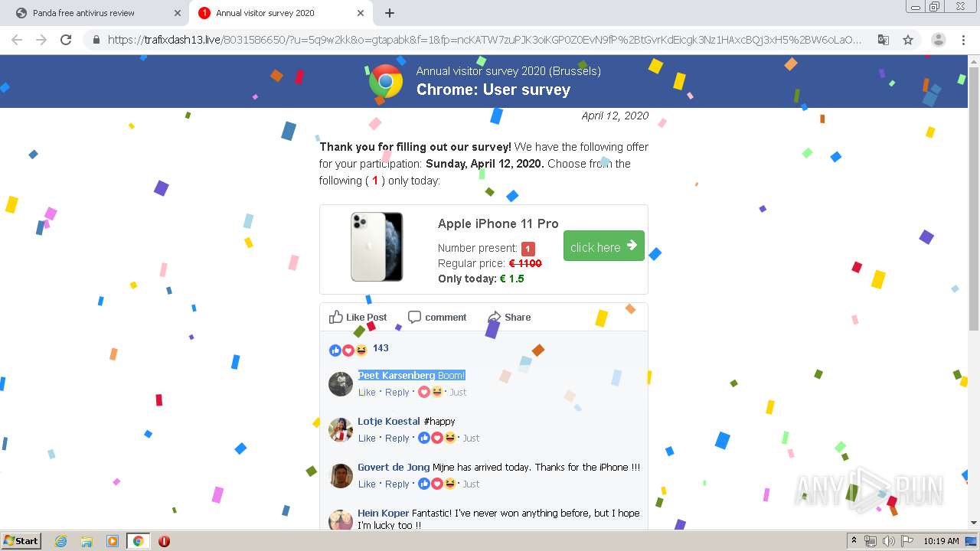The image size is (980, 551).
Task: Reply to Govert de Jong's comment
Action: click(x=397, y=484)
